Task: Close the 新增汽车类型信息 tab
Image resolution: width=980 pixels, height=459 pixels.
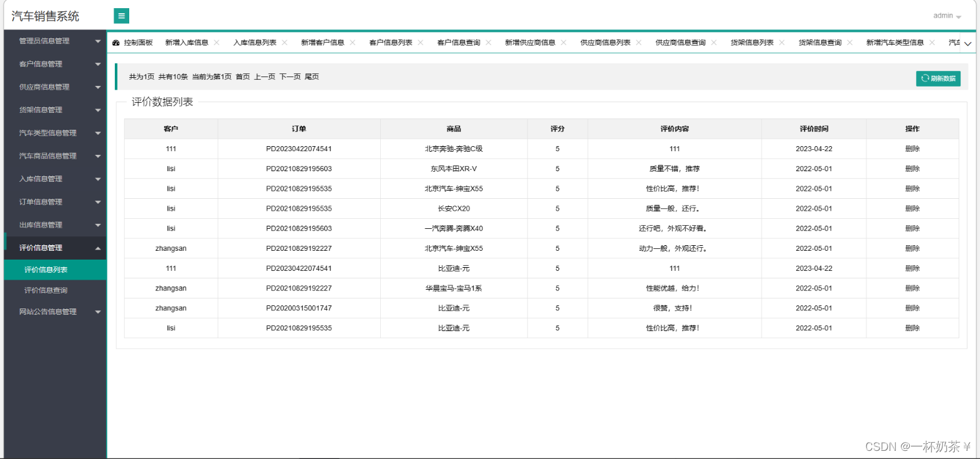Action: click(x=932, y=43)
